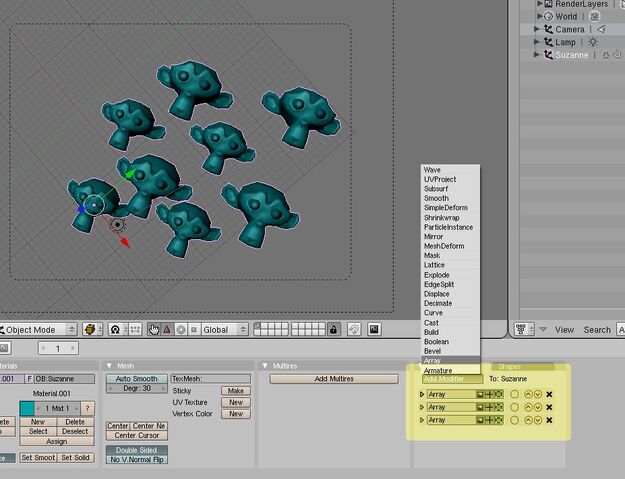The image size is (625, 479).
Task: Click the Set Solid button
Action: (75, 457)
